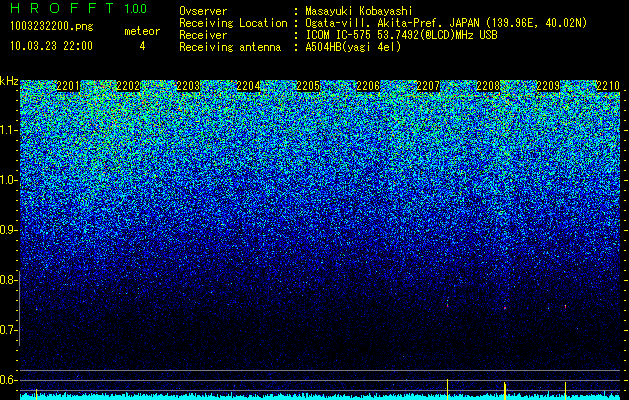Screen dimensions: 629x400
Task: Click the 'Receiving Location' field label
Action: [233, 23]
